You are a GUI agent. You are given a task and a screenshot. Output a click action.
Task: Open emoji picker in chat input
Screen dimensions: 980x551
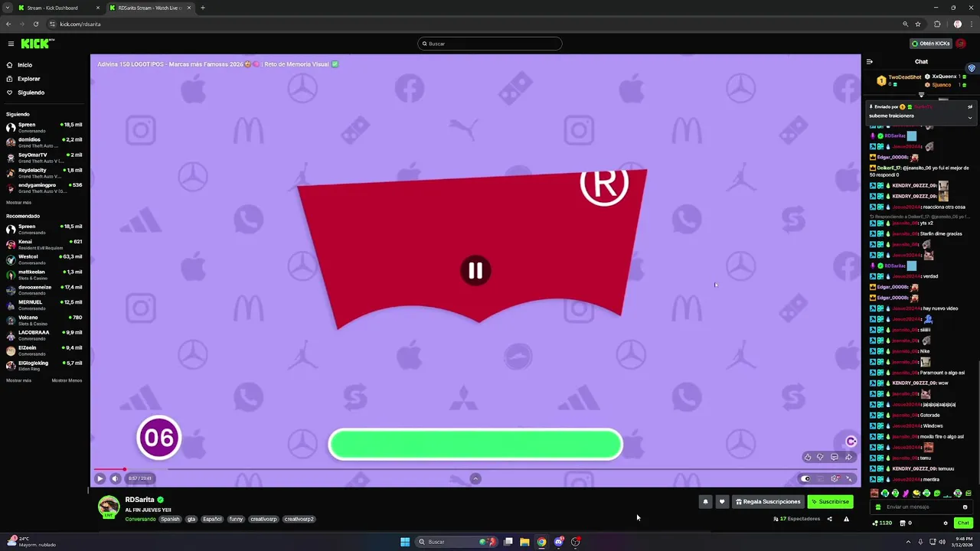[965, 507]
